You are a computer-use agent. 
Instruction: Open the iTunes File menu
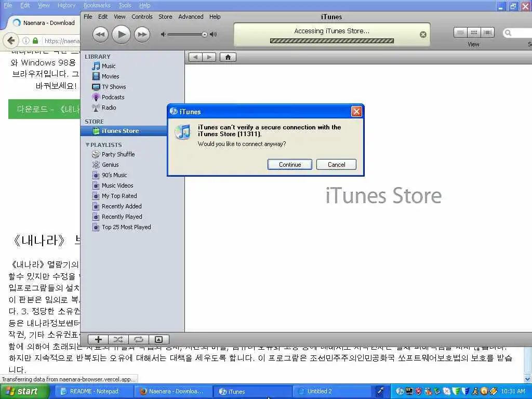88,17
